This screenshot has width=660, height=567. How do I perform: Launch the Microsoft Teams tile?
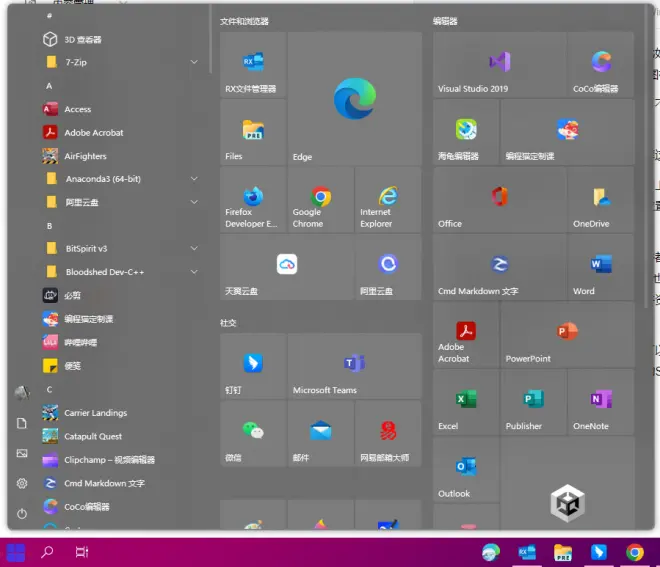click(354, 366)
